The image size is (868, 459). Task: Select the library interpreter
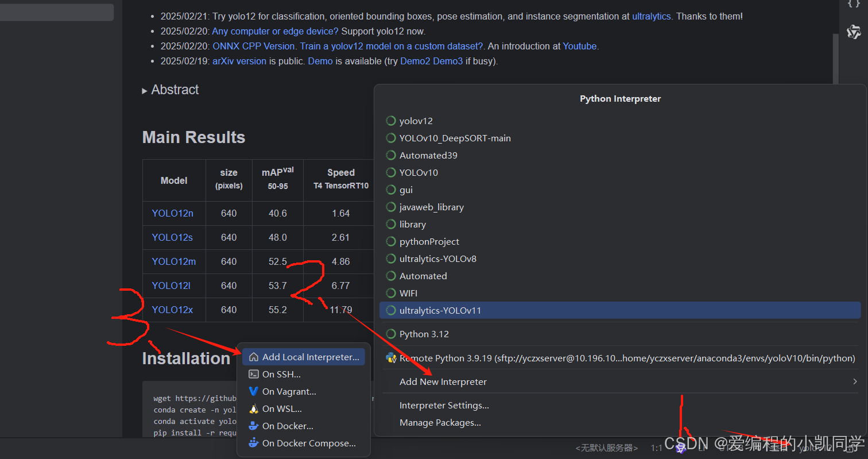620,224
